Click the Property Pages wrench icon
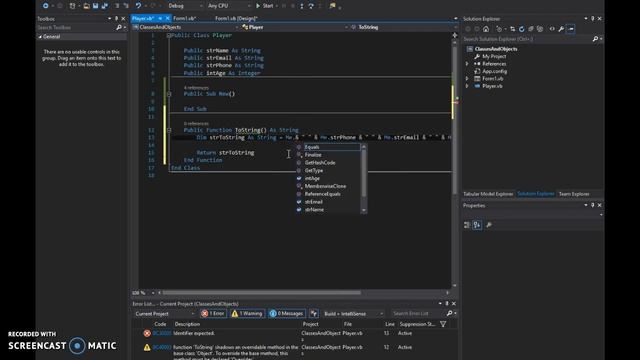Screen dimensions: 640x360 click(489, 225)
